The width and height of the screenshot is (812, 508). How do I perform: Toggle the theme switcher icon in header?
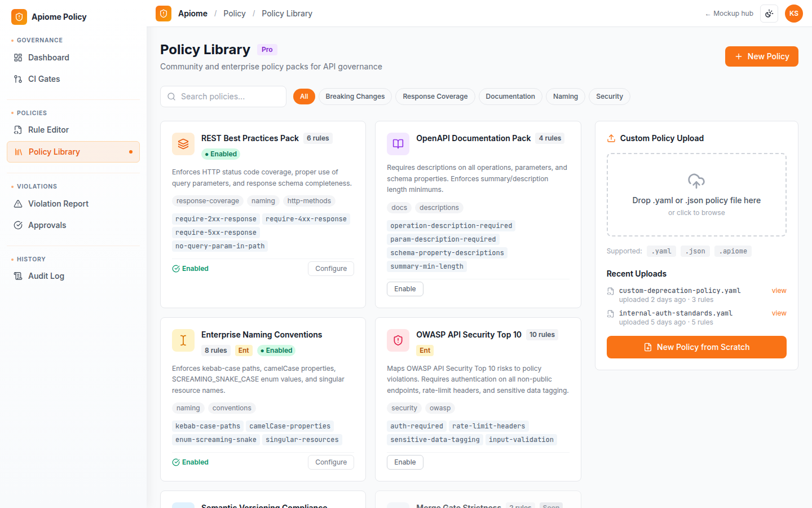(x=769, y=14)
